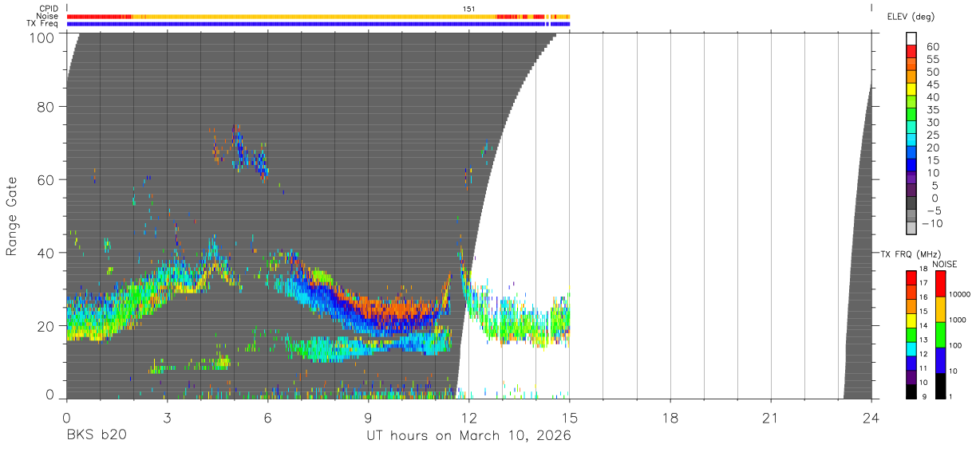980x452 pixels.
Task: Click the blue TX Freq indicator strip
Action: [318, 24]
